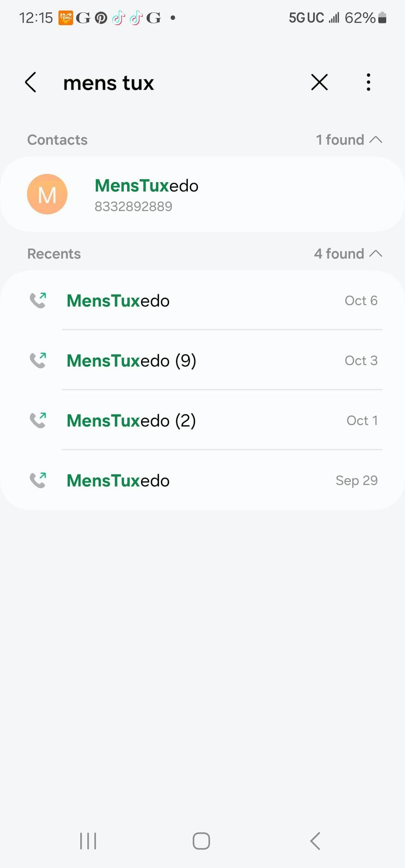Tap the outgoing call icon for Oct 3
405x868 pixels.
click(x=38, y=360)
